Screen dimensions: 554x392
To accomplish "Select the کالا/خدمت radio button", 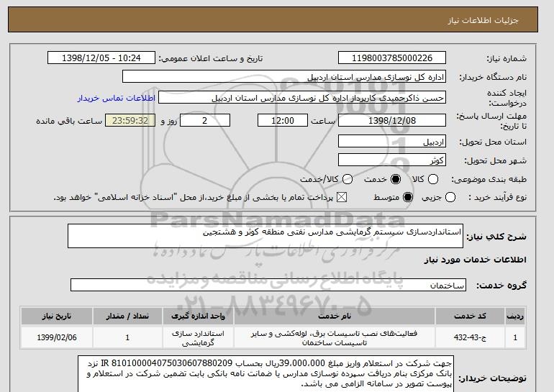I will pyautogui.click(x=348, y=179).
